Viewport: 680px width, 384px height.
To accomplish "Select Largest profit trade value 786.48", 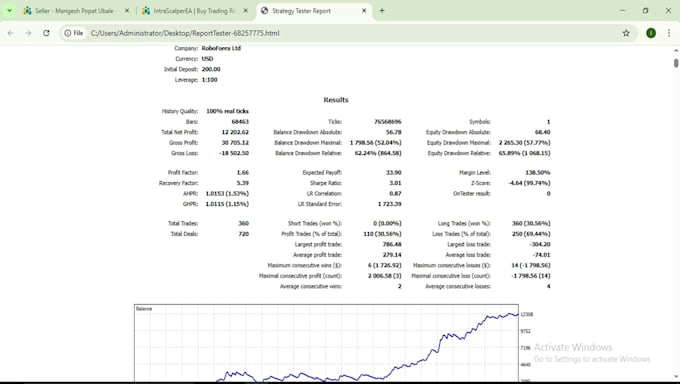I will [392, 245].
